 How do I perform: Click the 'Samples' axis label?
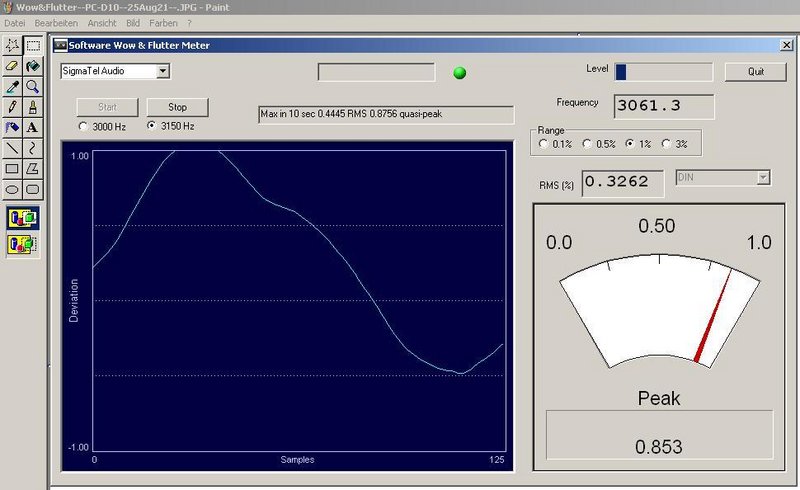[x=297, y=459]
